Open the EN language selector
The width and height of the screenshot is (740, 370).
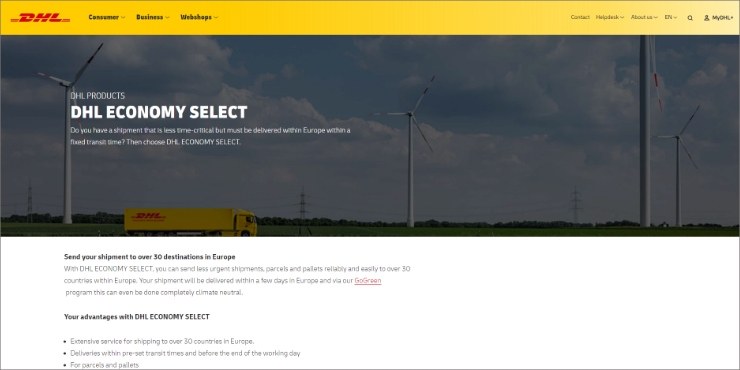point(671,17)
